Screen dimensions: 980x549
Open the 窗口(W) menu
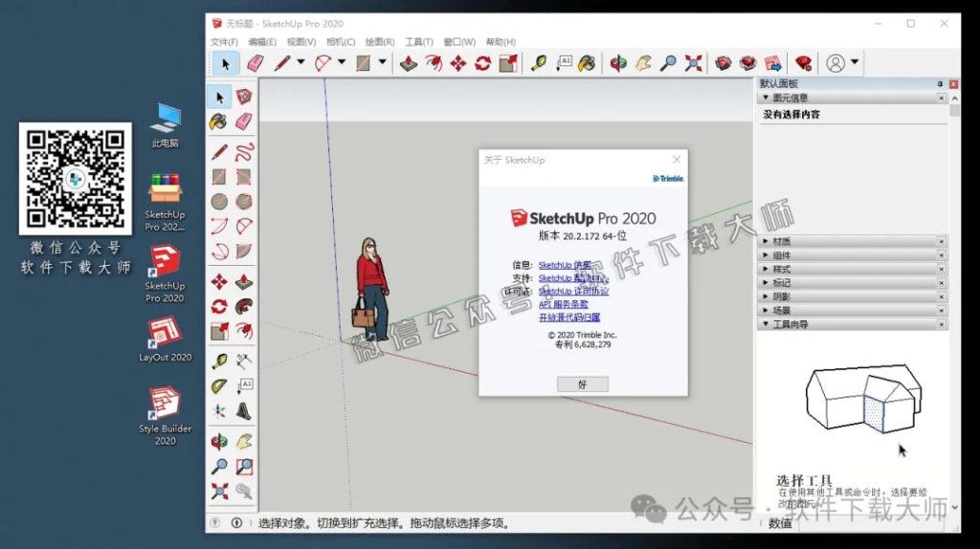click(x=459, y=42)
